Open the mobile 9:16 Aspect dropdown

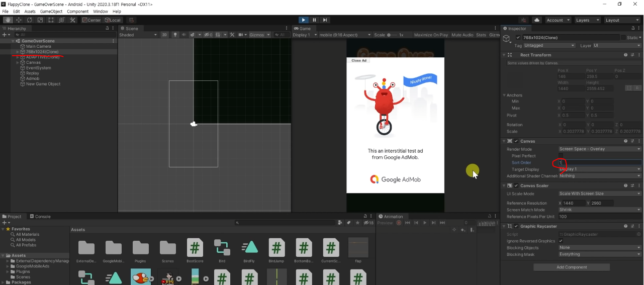click(345, 35)
